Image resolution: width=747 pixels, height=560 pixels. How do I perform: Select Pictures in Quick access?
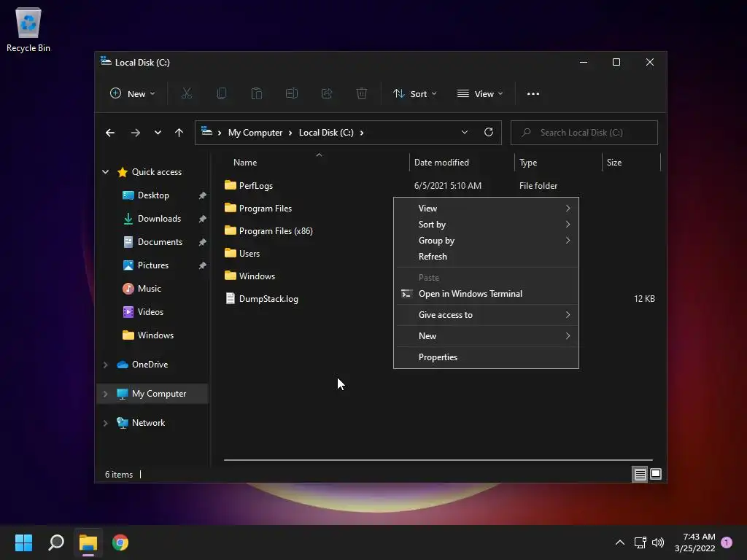(153, 265)
